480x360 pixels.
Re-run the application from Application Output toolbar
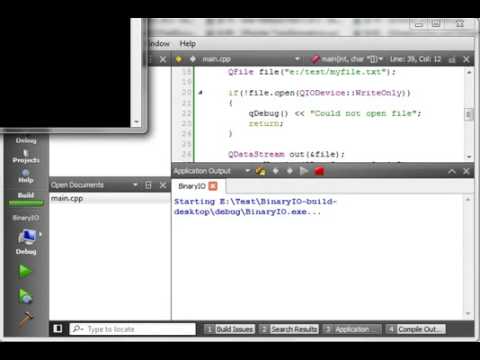click(x=260, y=171)
